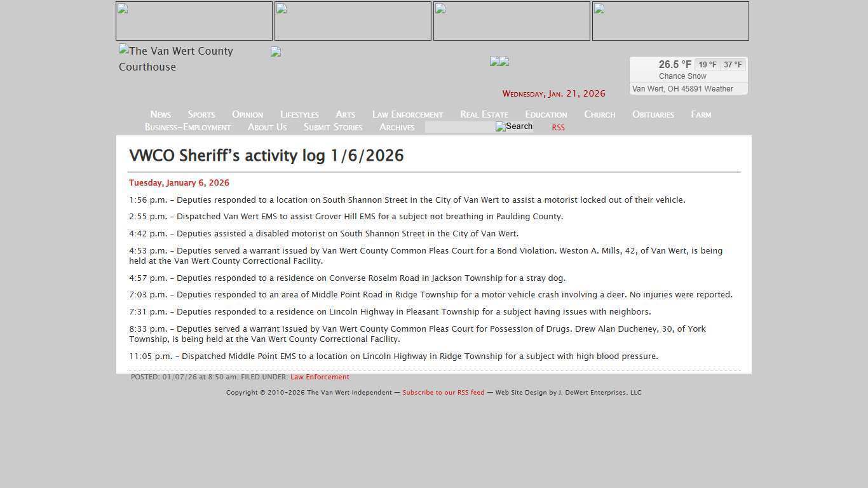Open the Sports menu
This screenshot has height=488, width=868.
[201, 114]
